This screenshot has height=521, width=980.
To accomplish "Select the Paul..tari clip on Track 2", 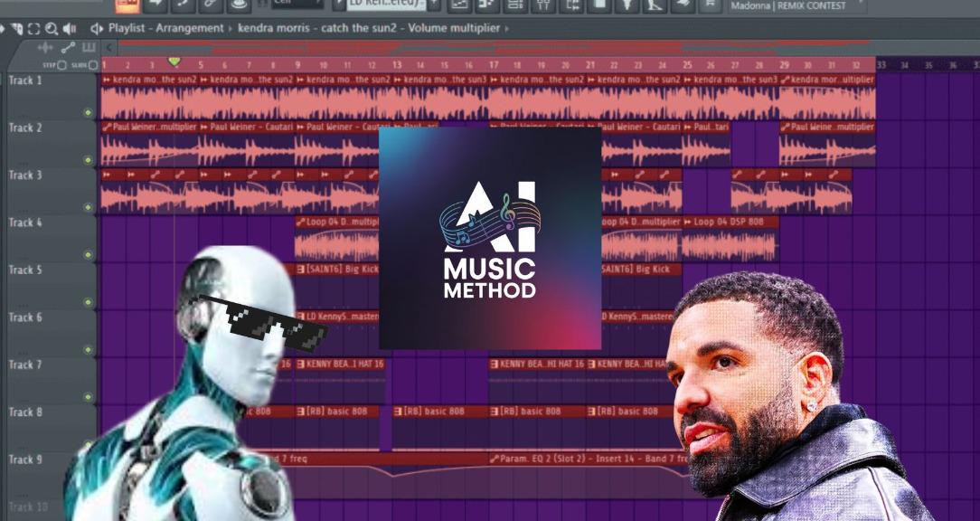I will point(706,143).
